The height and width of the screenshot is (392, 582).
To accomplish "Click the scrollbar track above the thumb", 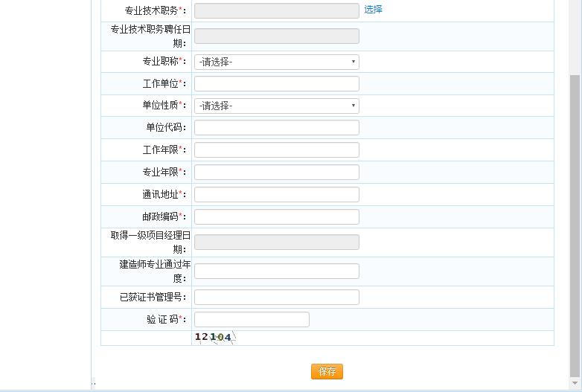I will (575, 37).
